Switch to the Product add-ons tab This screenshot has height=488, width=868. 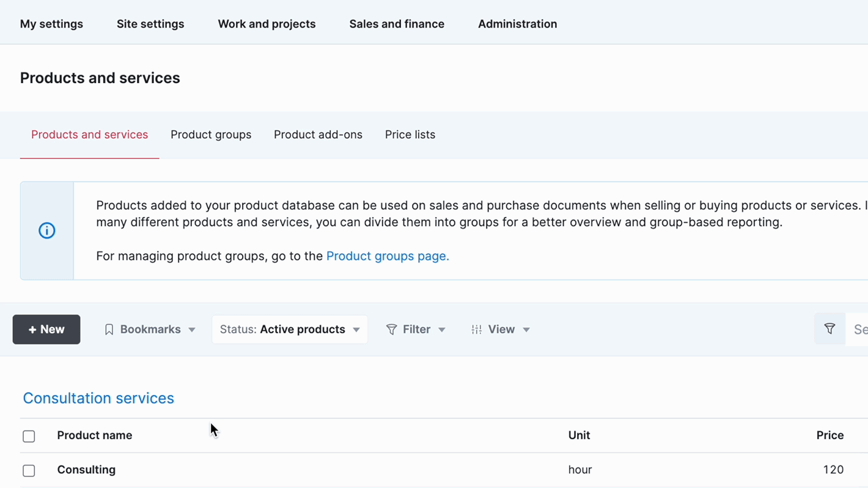318,135
